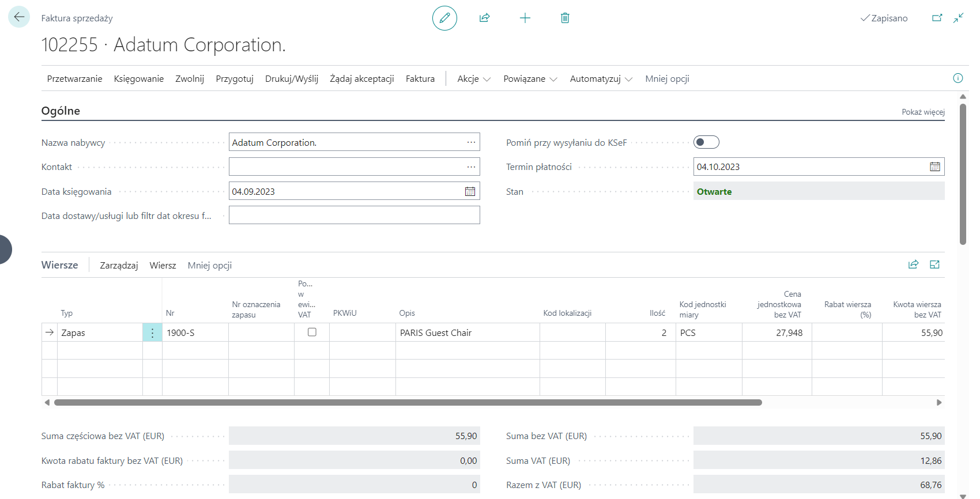Expand the Automatyzuj dropdown menu

pos(601,79)
